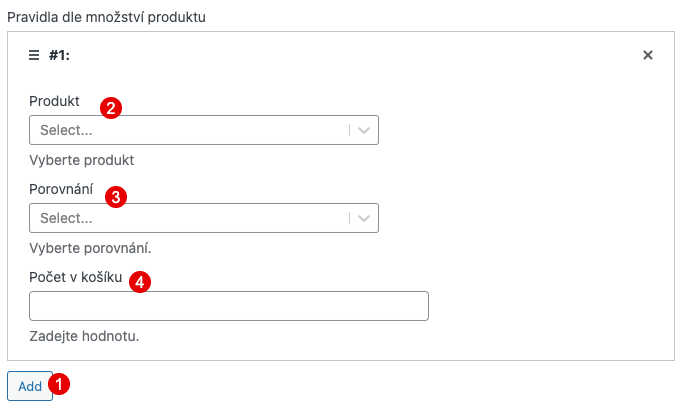
Task: Open the Produkt select field
Action: [x=204, y=130]
